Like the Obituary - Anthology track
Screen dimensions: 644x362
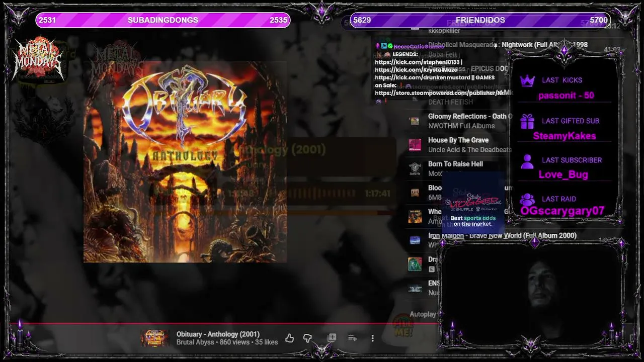289,338
